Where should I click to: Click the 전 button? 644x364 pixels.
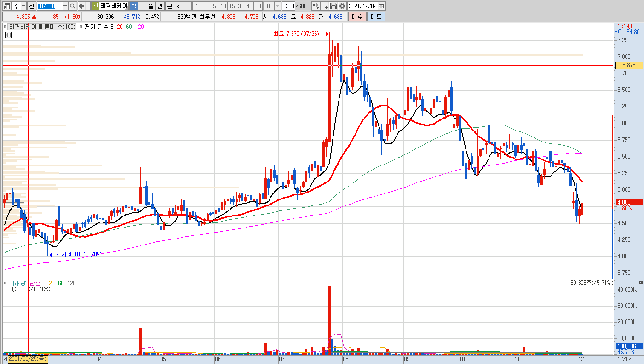(x=31, y=6)
